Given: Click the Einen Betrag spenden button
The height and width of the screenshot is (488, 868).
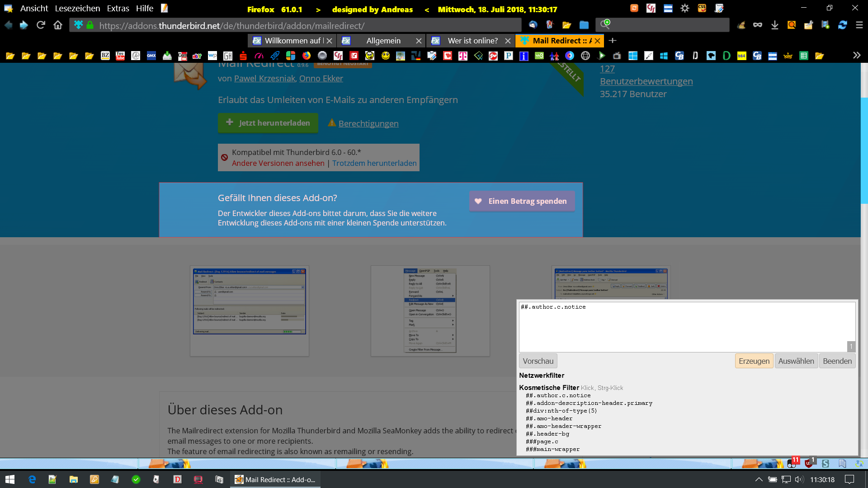Looking at the screenshot, I should click(522, 201).
